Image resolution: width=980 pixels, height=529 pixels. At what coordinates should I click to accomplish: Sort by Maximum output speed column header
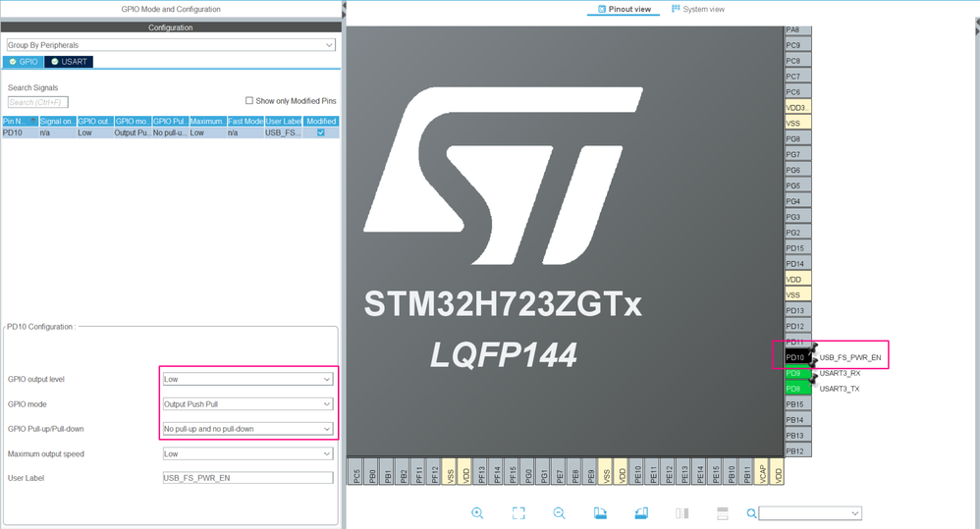point(207,121)
